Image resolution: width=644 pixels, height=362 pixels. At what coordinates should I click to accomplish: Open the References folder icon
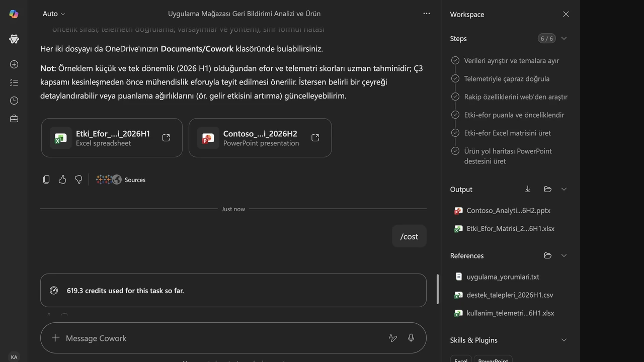click(x=548, y=255)
